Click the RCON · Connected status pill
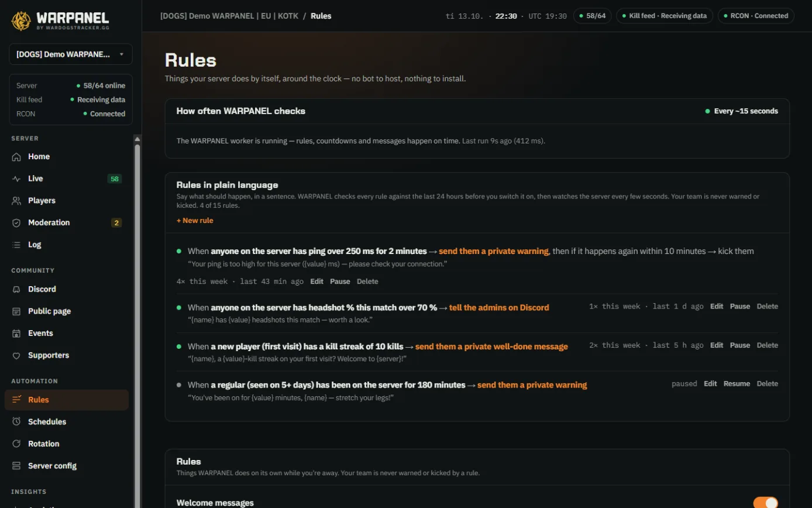 [x=756, y=16]
